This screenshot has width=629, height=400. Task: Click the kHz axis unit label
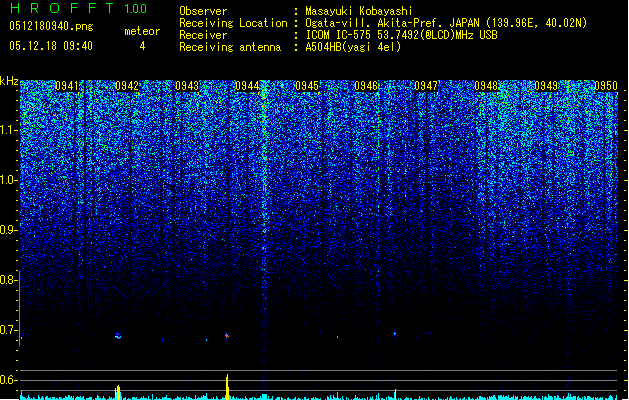click(9, 81)
